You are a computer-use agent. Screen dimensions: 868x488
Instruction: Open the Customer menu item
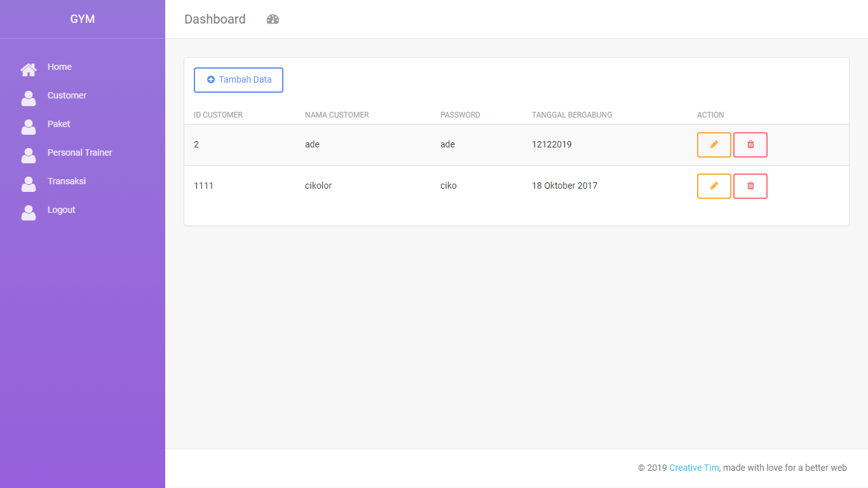[x=67, y=95]
